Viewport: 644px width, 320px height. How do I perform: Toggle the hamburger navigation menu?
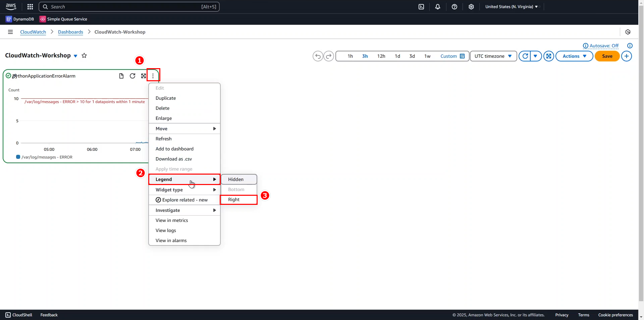tap(10, 32)
